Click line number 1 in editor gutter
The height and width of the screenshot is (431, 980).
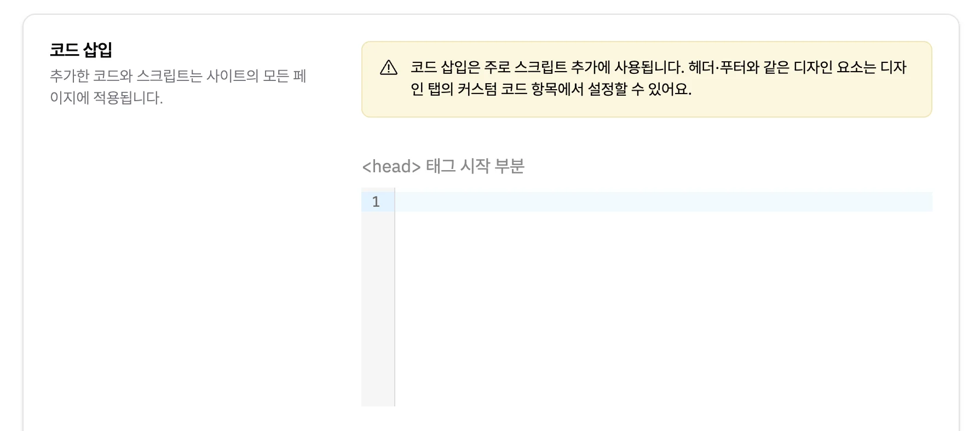click(x=376, y=202)
